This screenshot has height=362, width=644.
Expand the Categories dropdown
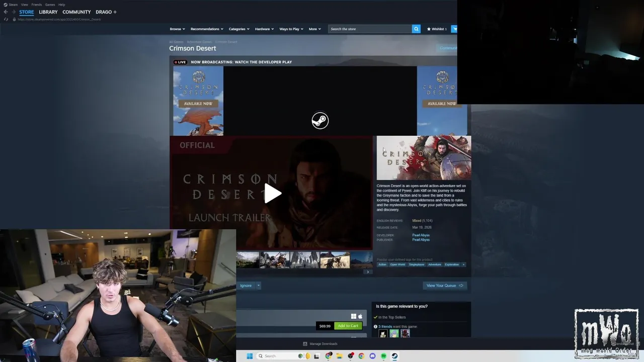(239, 29)
